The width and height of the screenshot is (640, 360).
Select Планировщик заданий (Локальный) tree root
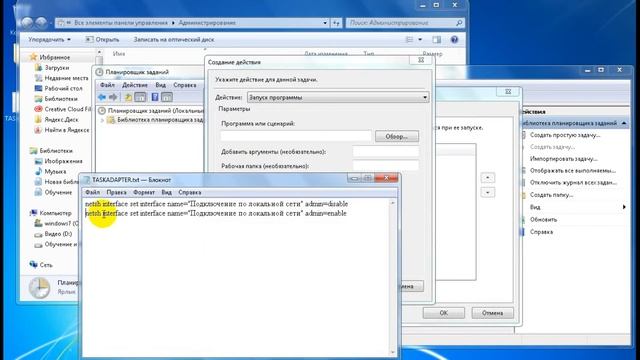(x=151, y=110)
